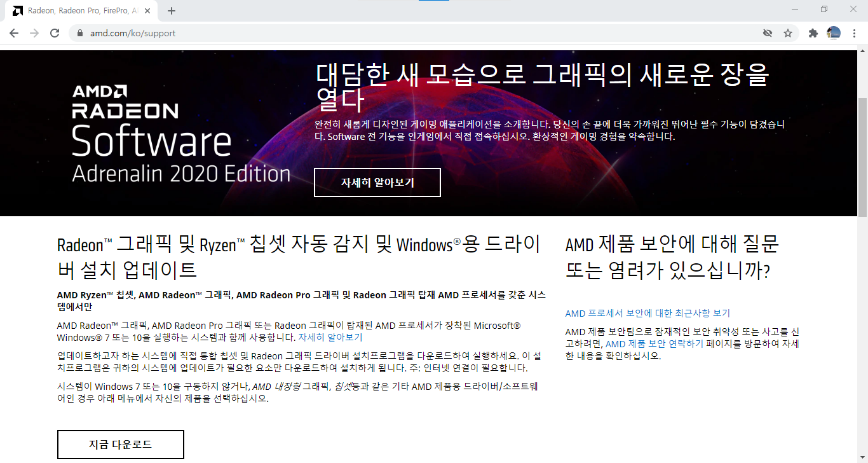The image size is (868, 463).
Task: Open AMD 프로세서 보안에 대한 최근사항 보기 link
Action: pos(648,313)
